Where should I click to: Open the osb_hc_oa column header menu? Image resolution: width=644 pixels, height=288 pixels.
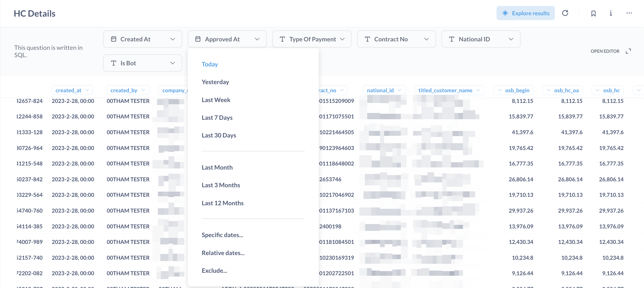562,90
